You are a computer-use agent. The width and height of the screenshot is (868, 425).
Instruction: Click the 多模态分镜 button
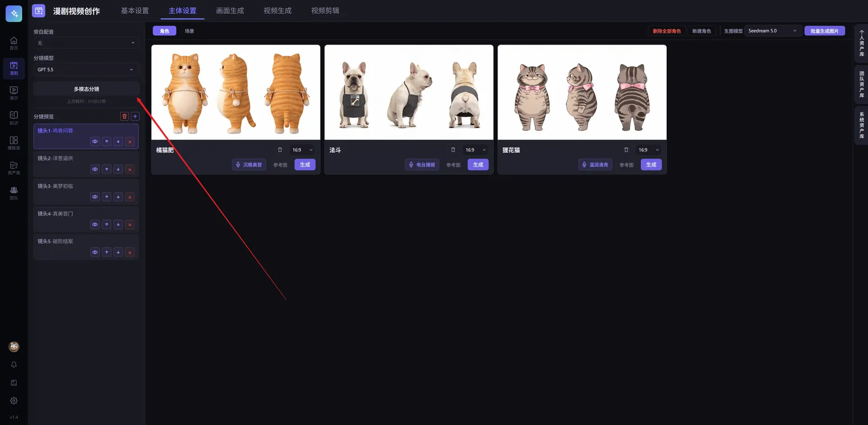pos(86,89)
